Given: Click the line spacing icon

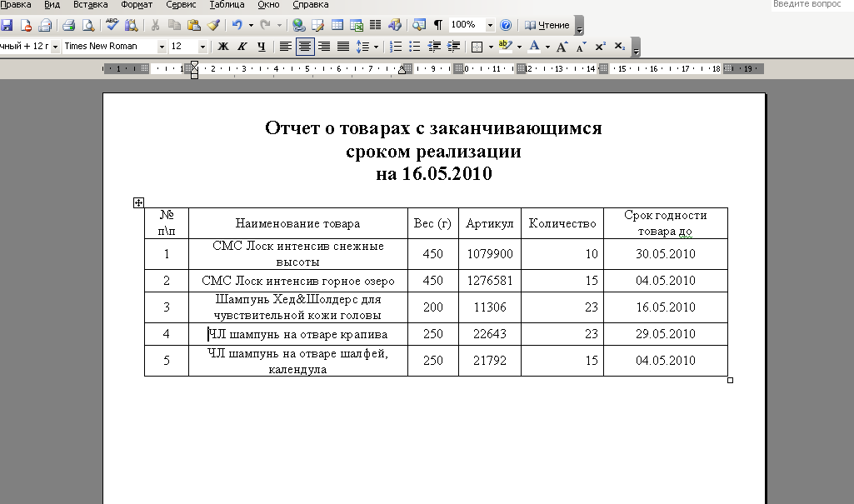Looking at the screenshot, I should click(x=362, y=47).
